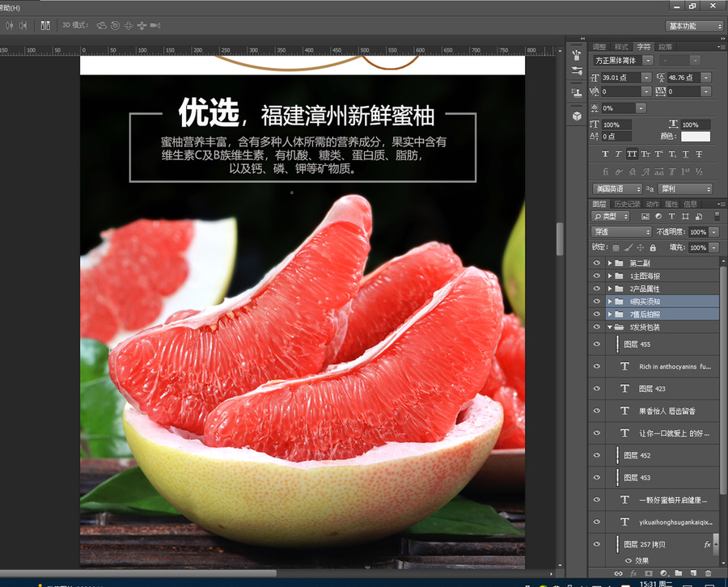Select the 3D rotate object icon
This screenshot has width=728, height=587.
pyautogui.click(x=101, y=26)
